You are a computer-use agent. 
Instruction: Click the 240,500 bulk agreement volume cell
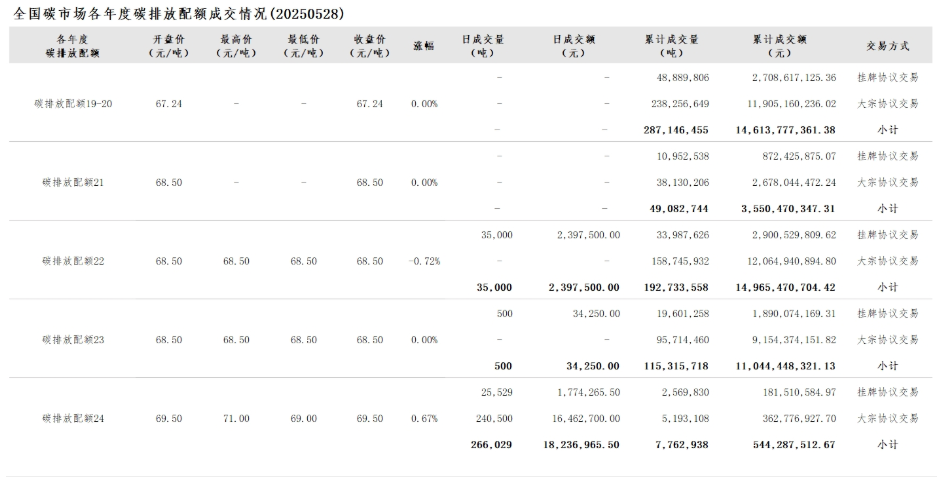494,419
